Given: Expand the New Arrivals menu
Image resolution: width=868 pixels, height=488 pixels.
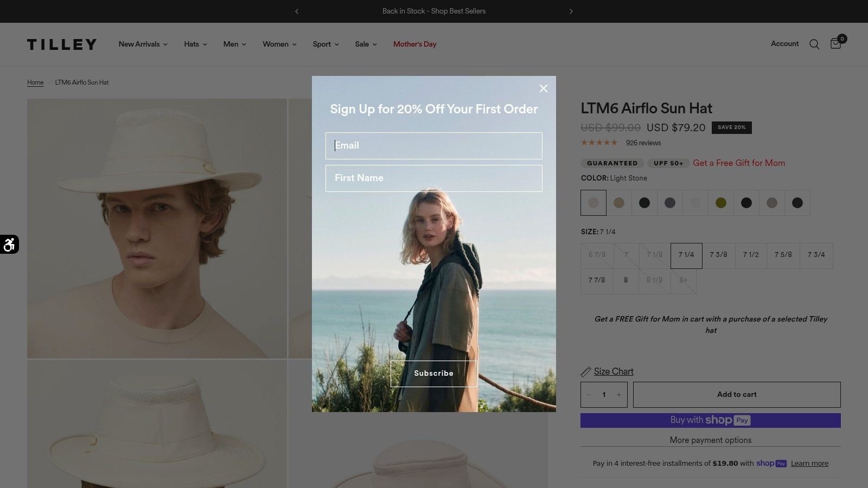Looking at the screenshot, I should (143, 44).
